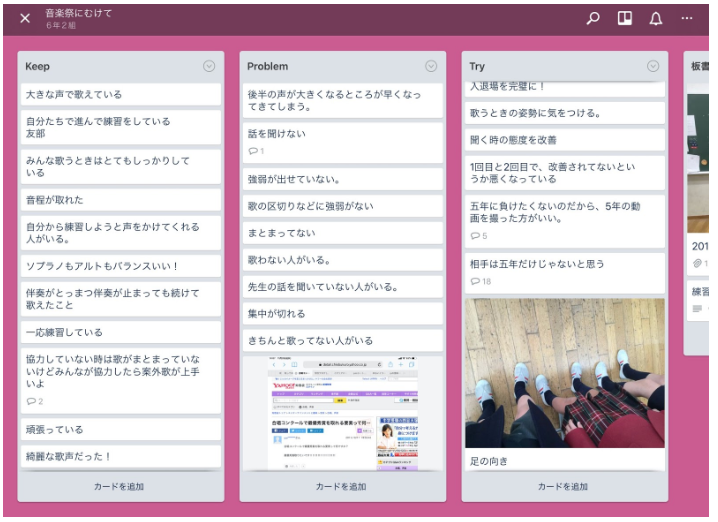Click the Try list title
718x522 pixels.
(x=477, y=66)
